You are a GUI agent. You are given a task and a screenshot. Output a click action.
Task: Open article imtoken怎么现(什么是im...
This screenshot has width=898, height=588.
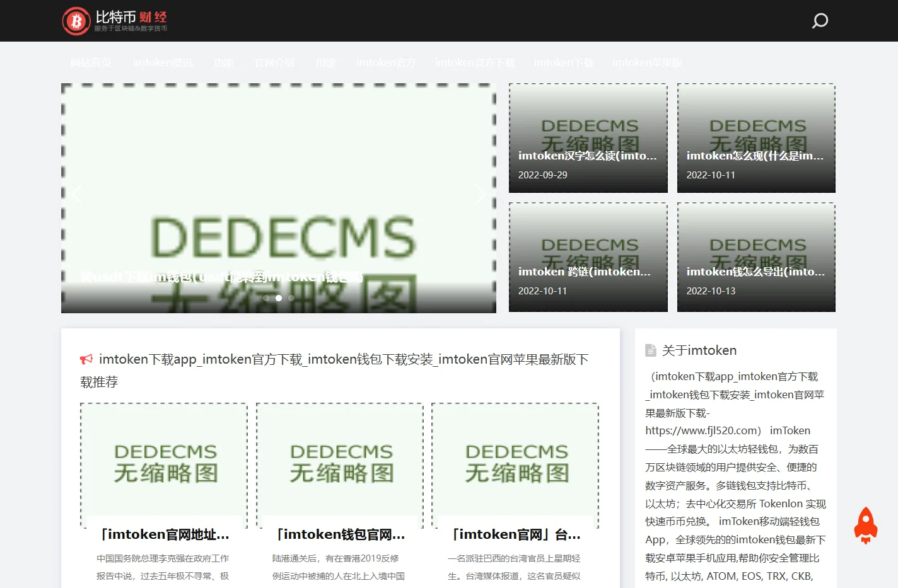point(755,156)
